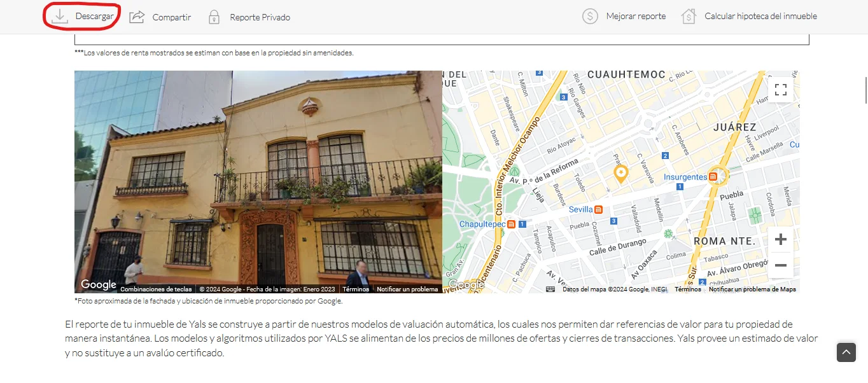Viewport: 868px width, 383px height.
Task: Click the street view house facade image
Action: pyautogui.click(x=258, y=182)
